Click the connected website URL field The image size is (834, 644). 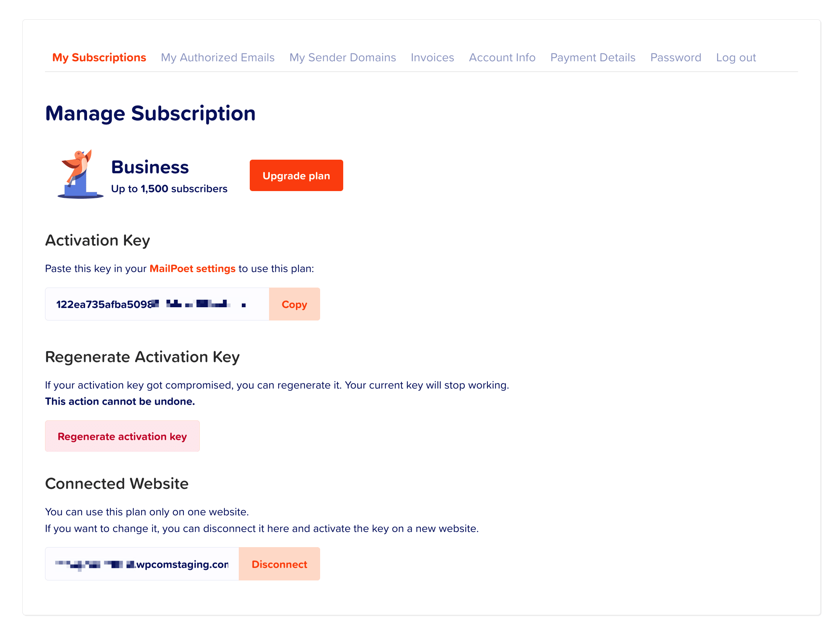(142, 564)
